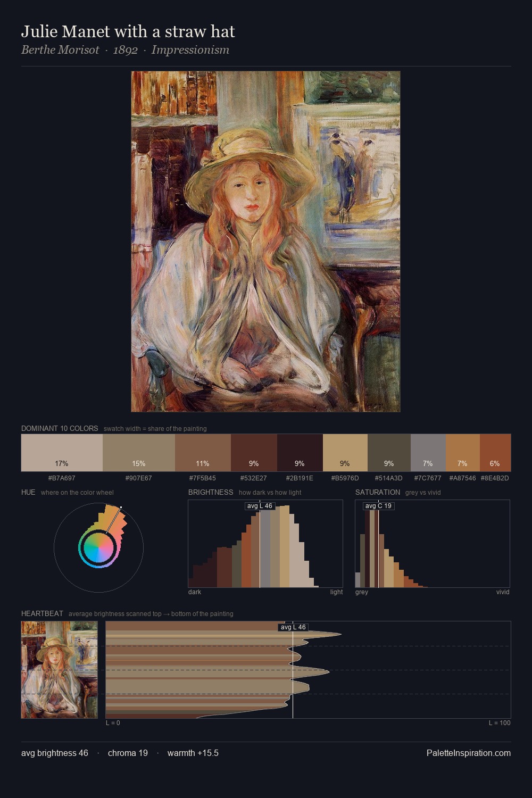Click the 'grey vs vivid' caption

pyautogui.click(x=423, y=493)
